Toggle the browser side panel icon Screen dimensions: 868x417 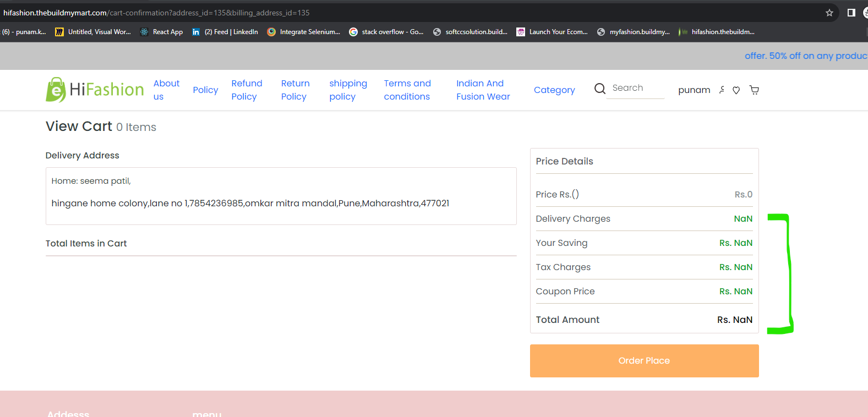click(851, 13)
